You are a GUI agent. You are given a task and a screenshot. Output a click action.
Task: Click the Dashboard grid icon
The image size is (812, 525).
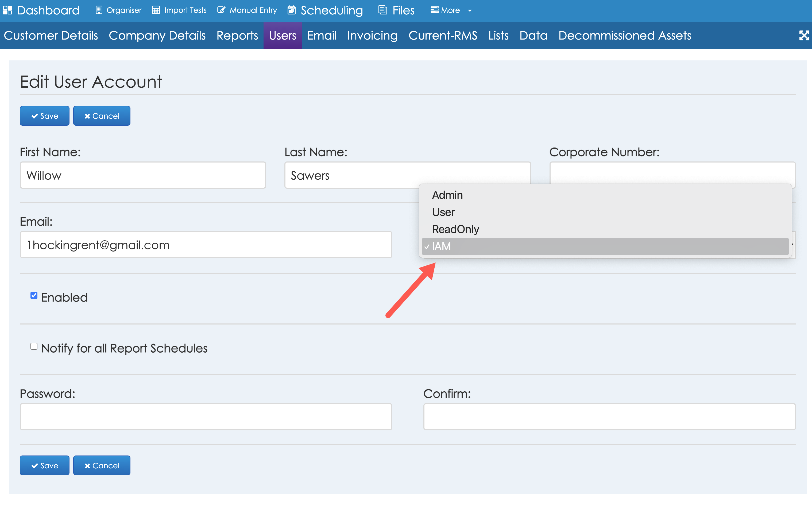pyautogui.click(x=7, y=10)
